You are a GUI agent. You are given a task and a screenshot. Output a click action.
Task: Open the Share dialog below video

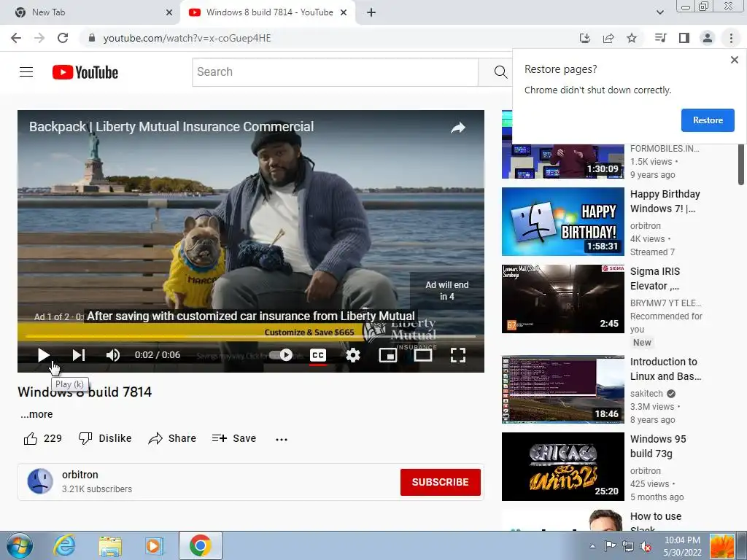tap(172, 438)
